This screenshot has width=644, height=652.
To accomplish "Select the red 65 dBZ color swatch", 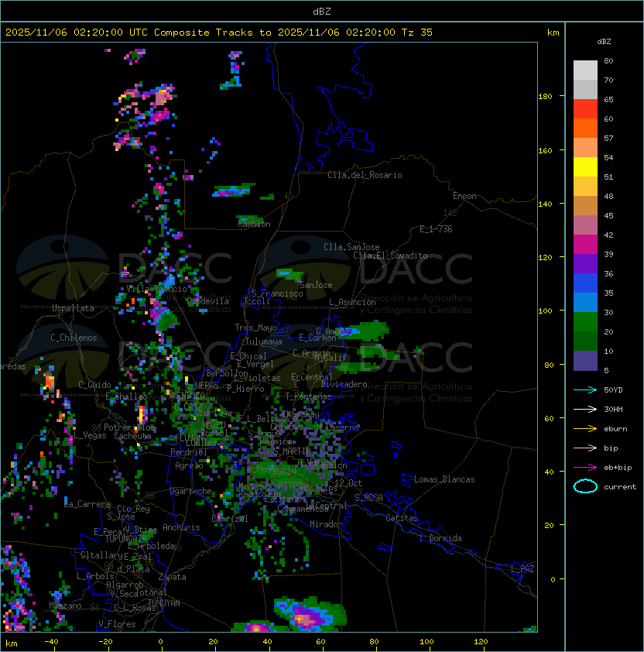I will pyautogui.click(x=585, y=109).
